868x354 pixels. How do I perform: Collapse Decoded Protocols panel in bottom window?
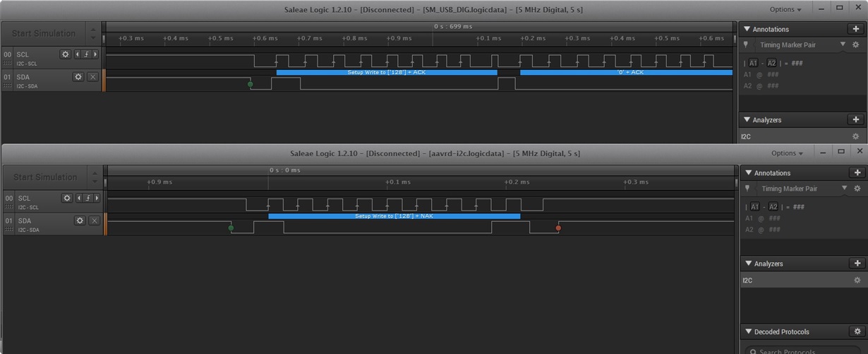pos(748,331)
